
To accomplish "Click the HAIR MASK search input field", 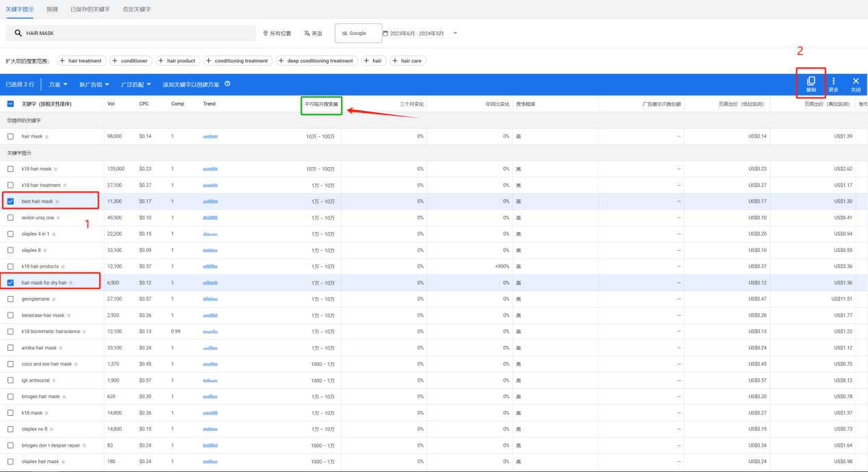I will click(131, 33).
